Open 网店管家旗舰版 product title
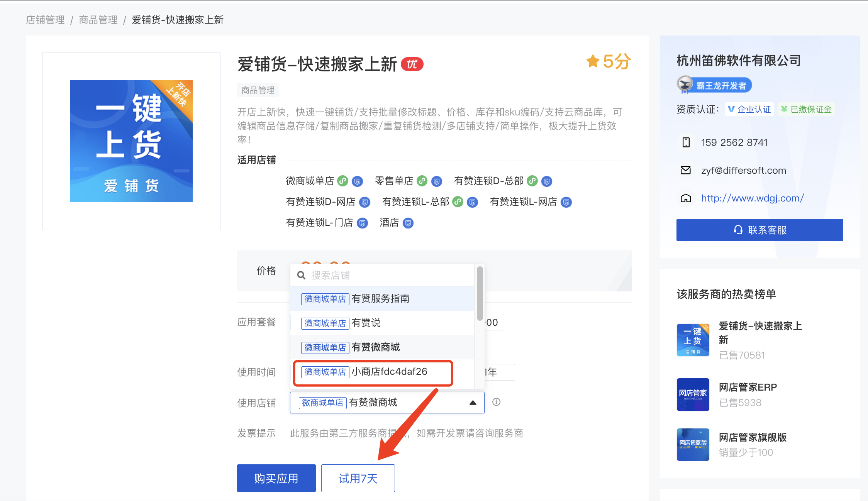This screenshot has width=868, height=501. point(753,437)
